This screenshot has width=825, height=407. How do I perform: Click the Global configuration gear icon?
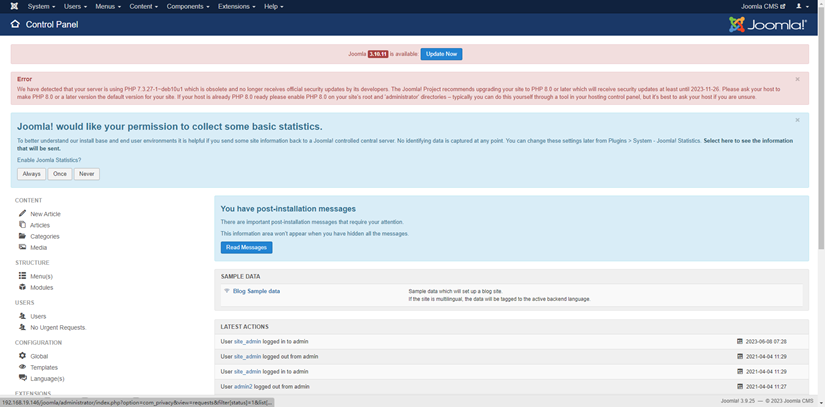coord(22,355)
